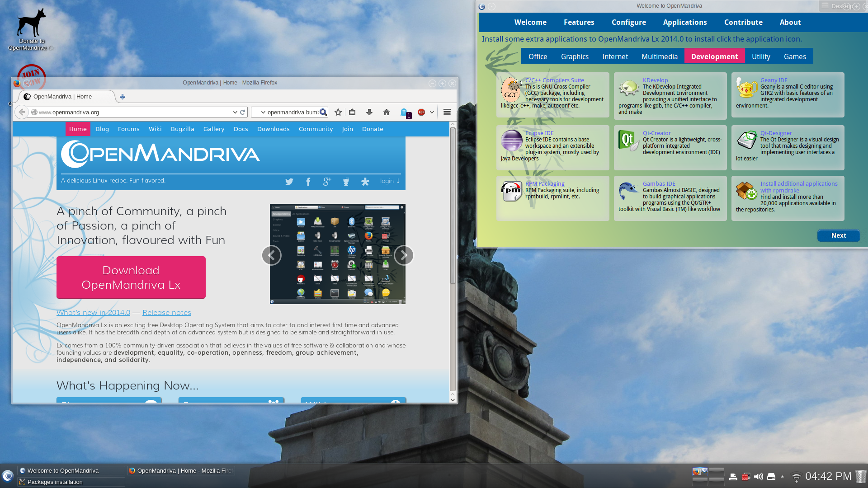Open the Configure tab in Welcome window
Screen dimensions: 868x488
coord(629,22)
